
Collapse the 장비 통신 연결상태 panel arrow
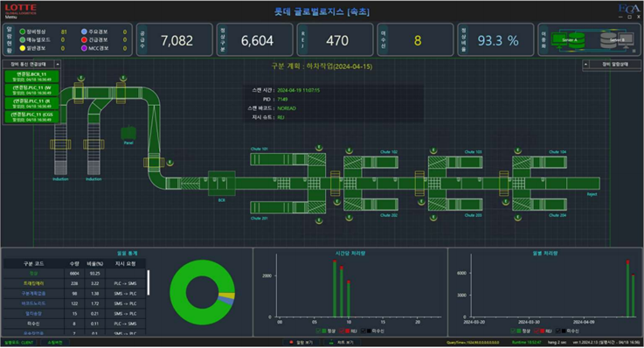click(58, 64)
